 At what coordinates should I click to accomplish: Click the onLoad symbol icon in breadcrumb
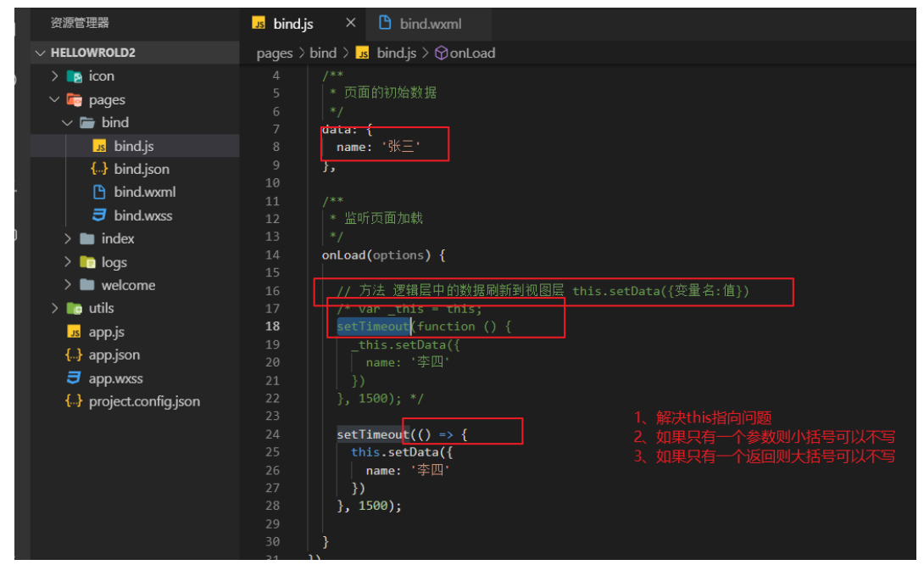click(x=441, y=53)
